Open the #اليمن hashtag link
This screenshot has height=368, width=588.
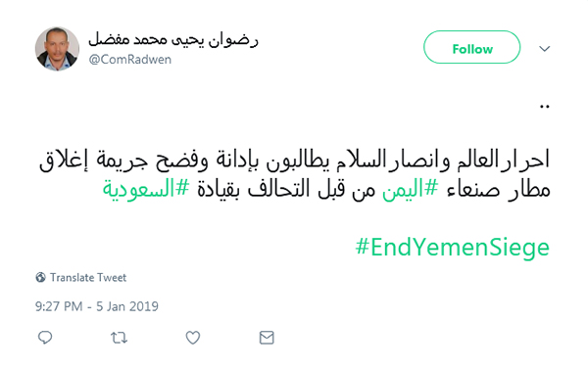[410, 188]
